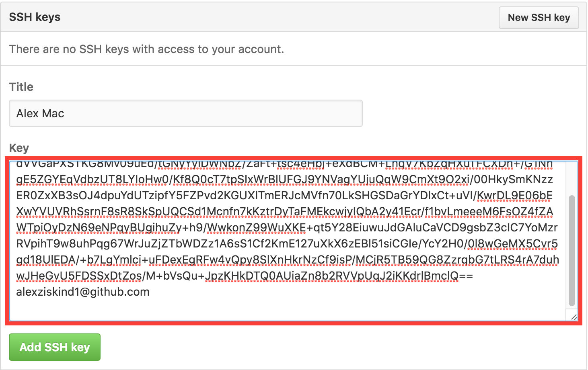Place cursor on alexziskind1@github.com in the key
This screenshot has width=588, height=370.
83,292
